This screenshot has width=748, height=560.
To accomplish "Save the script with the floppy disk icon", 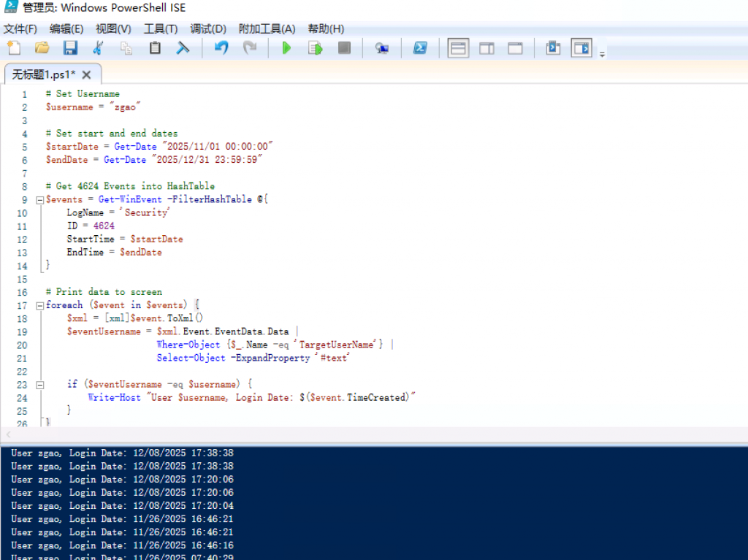I will click(70, 48).
